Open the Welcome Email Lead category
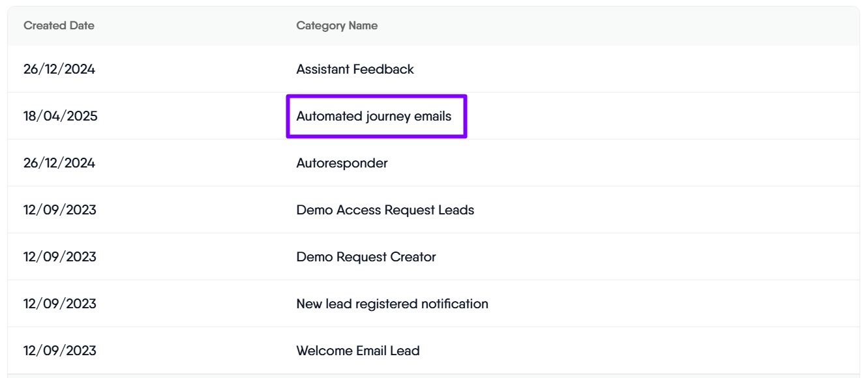Screen dimensions: 868x378 click(357, 351)
